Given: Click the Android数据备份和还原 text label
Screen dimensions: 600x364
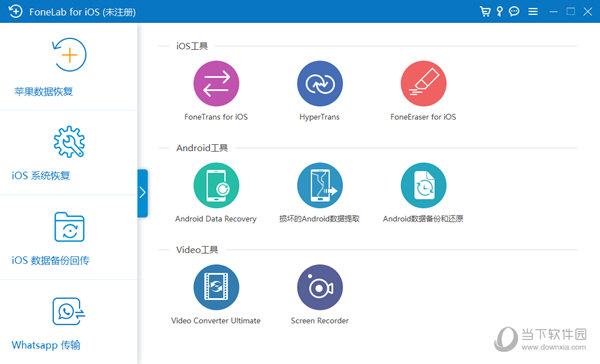Looking at the screenshot, I should pos(423,219).
